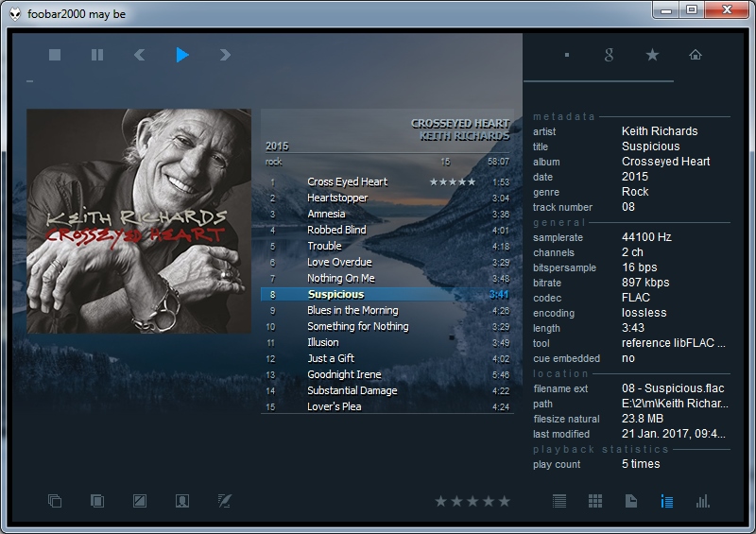Viewport: 756px width, 534px height.
Task: Click the small dot icon in top-right panel
Action: coord(567,55)
